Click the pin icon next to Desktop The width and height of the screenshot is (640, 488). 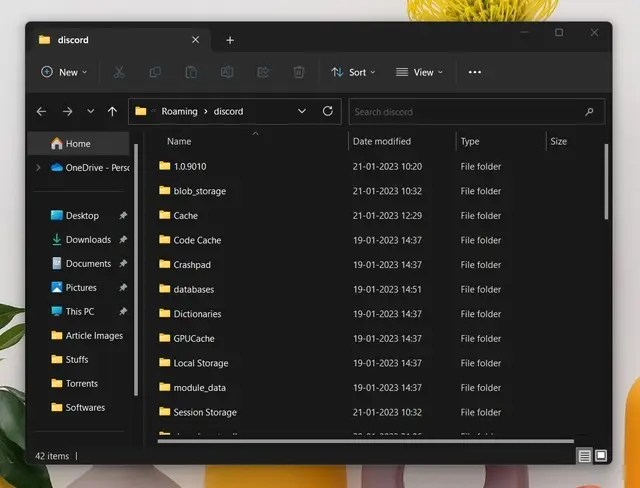[x=123, y=215]
